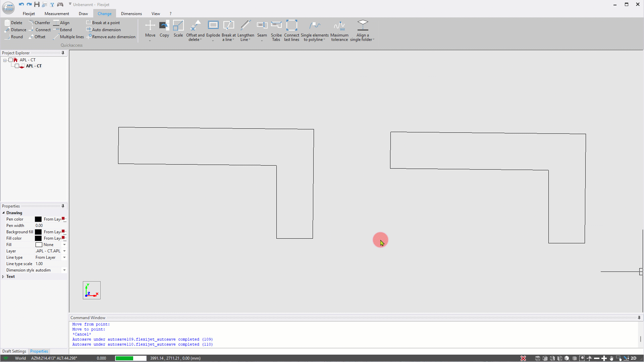Toggle the bold child APL - CT checkbox

click(17, 66)
